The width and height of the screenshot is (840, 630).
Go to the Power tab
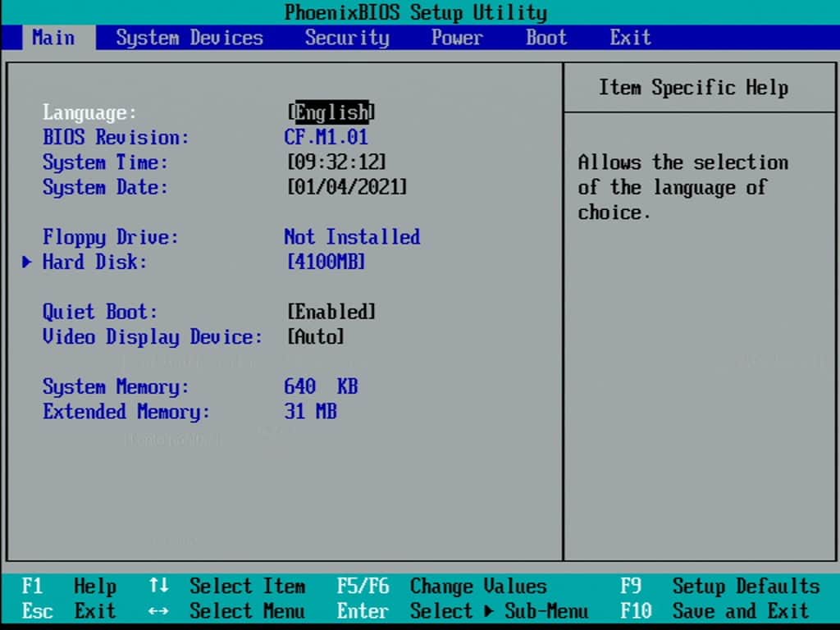click(457, 38)
